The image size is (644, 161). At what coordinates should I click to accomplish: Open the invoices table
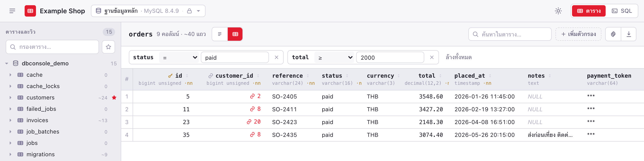(x=37, y=121)
